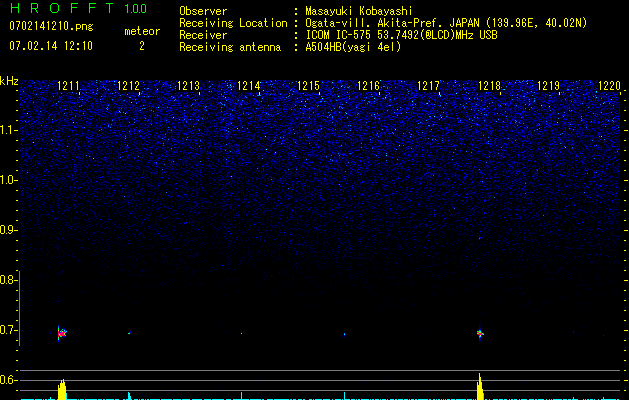Image resolution: width=629 pixels, height=400 pixels.
Task: Click the yellow power peak below 1211
Action: 62,389
